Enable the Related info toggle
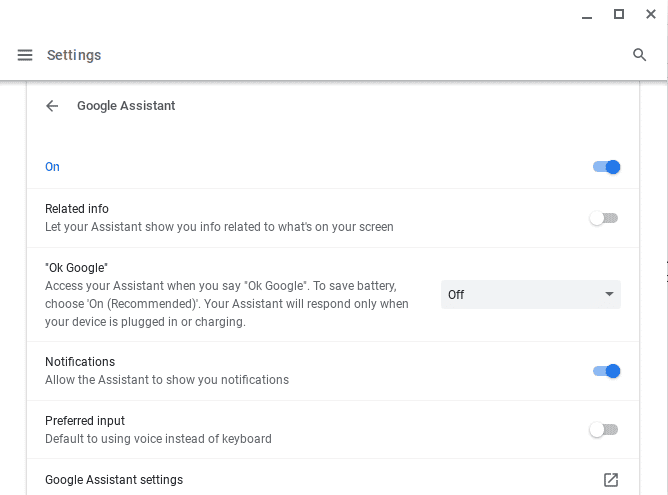Image resolution: width=668 pixels, height=495 pixels. [604, 218]
